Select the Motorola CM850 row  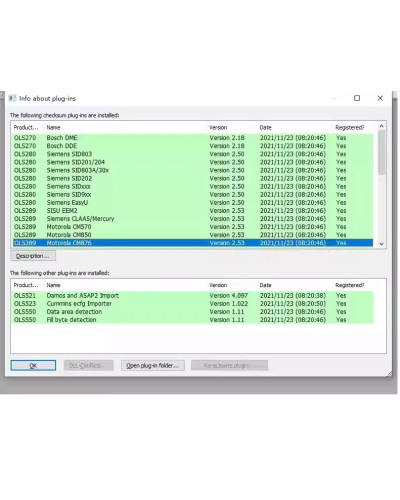193,235
